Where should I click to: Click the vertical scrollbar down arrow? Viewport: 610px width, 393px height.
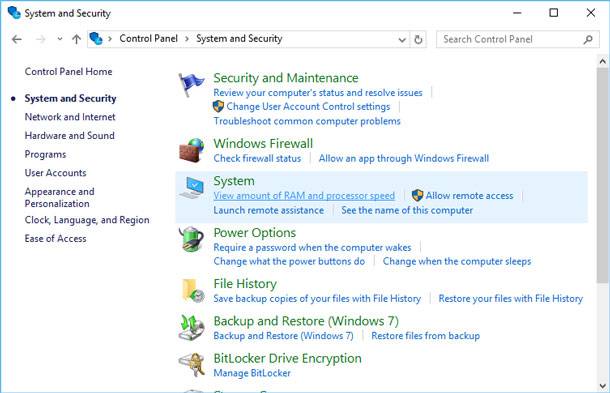(603, 386)
